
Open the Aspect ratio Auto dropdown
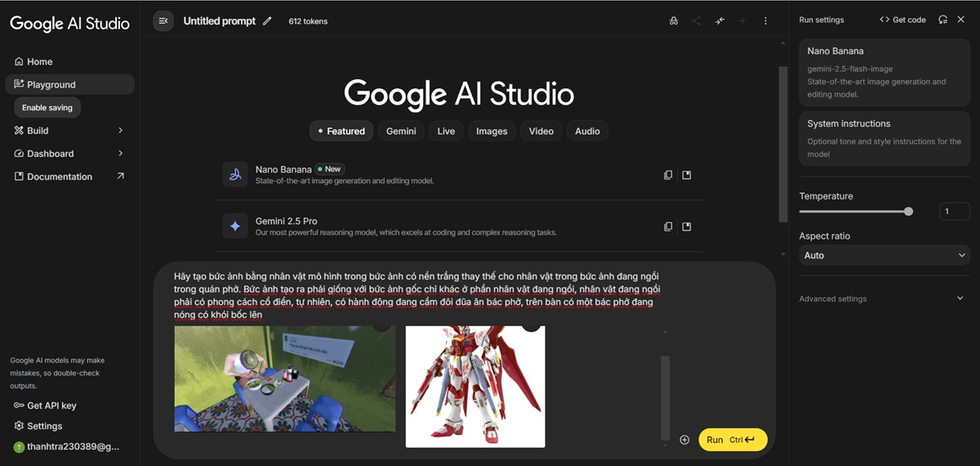884,255
